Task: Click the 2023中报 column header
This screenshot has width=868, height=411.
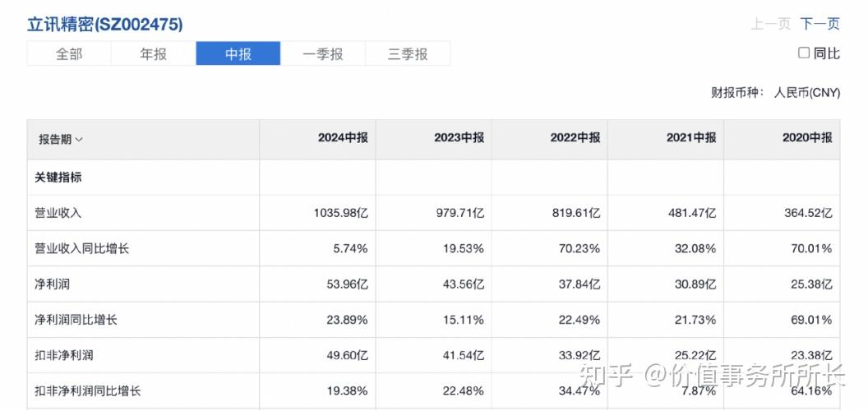Action: click(x=459, y=138)
